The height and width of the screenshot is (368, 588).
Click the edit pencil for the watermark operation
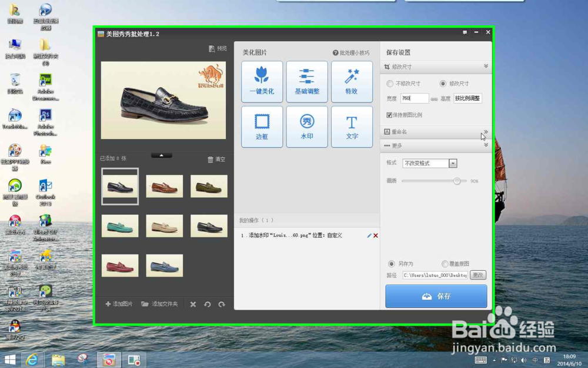click(369, 236)
